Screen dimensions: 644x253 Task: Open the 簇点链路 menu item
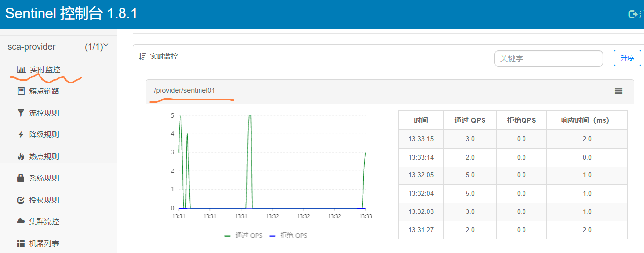(44, 91)
